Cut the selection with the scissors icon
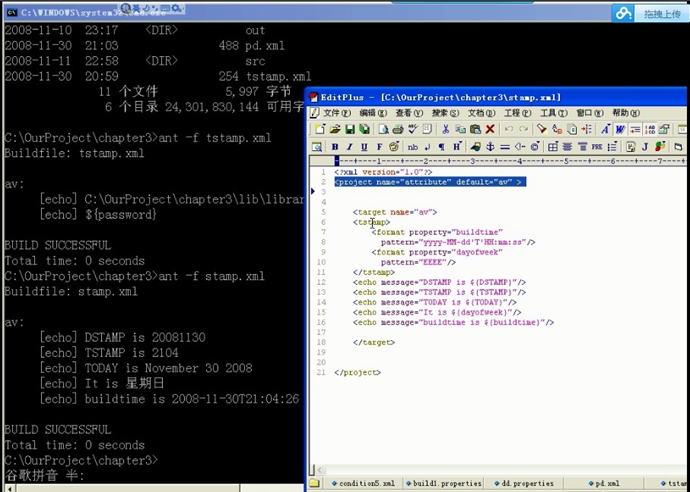The height and width of the screenshot is (492, 690). (445, 129)
